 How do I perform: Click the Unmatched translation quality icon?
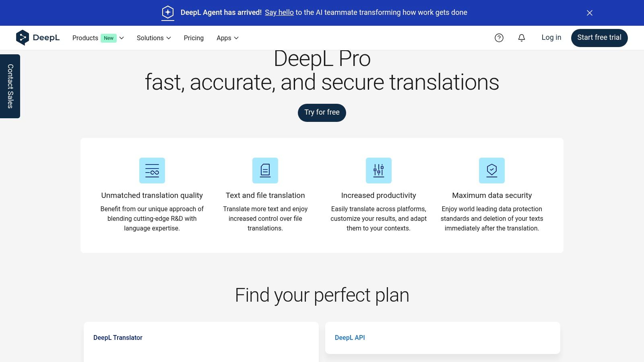(152, 171)
